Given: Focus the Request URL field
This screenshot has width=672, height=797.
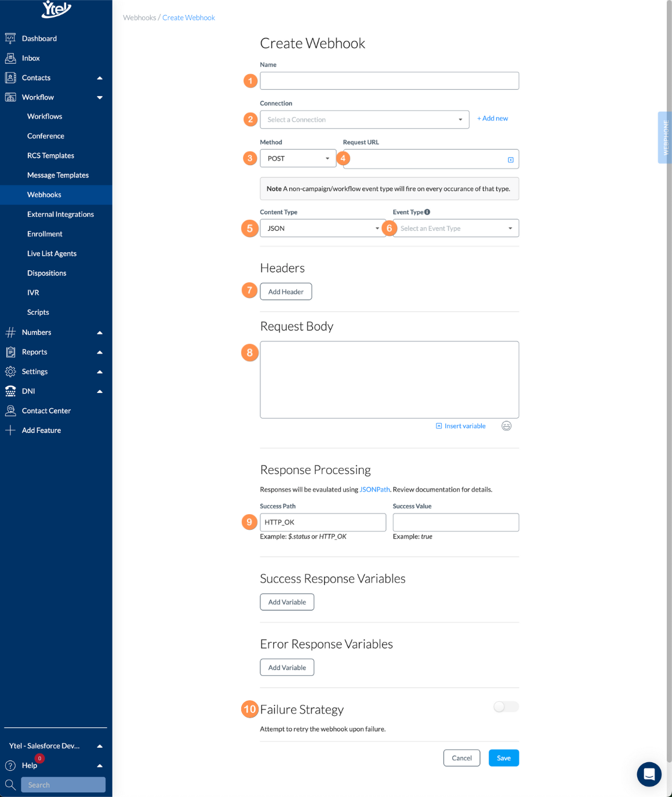Looking at the screenshot, I should (431, 159).
